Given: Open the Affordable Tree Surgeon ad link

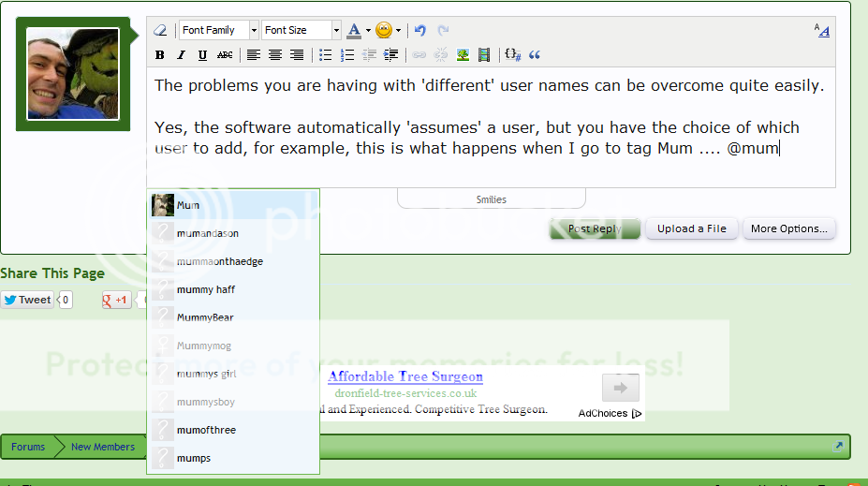Looking at the screenshot, I should (x=405, y=376).
